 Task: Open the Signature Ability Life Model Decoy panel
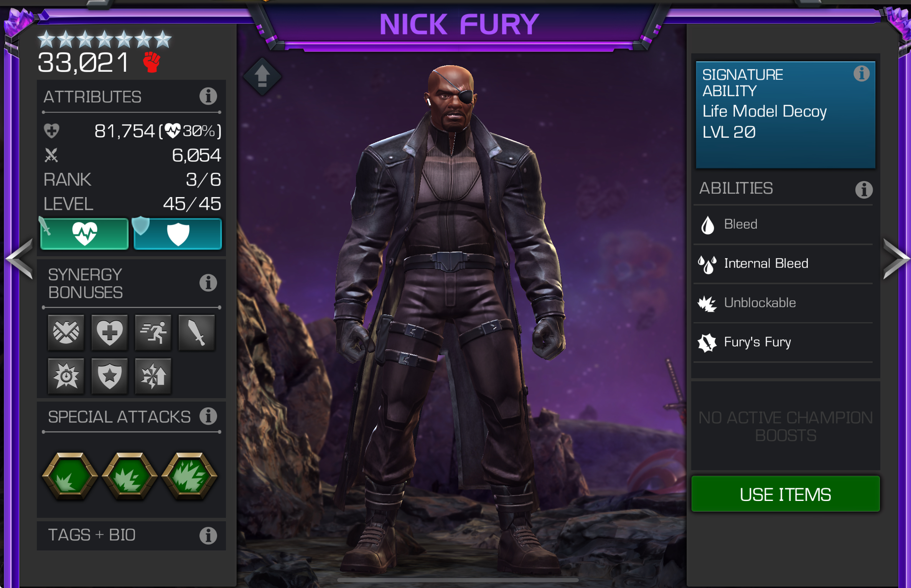[x=786, y=115]
